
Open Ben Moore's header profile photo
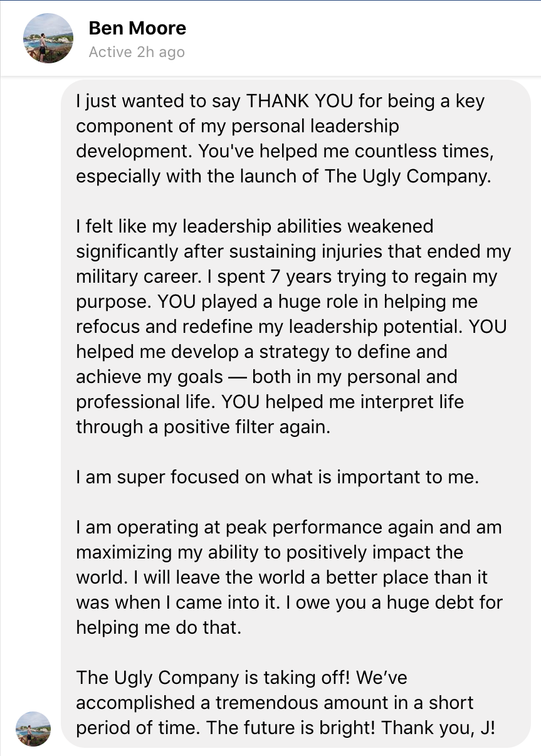tap(48, 38)
